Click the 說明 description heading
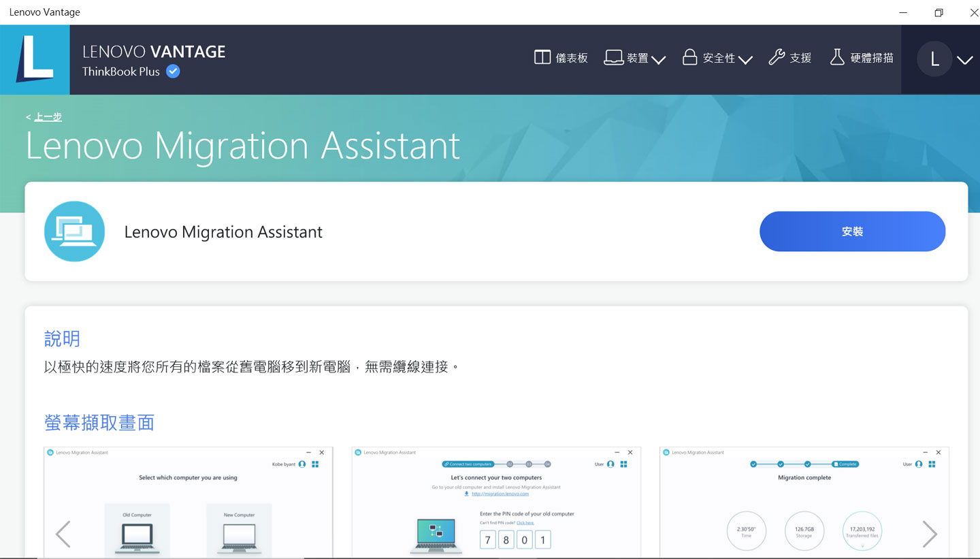This screenshot has height=559, width=980. [x=62, y=338]
